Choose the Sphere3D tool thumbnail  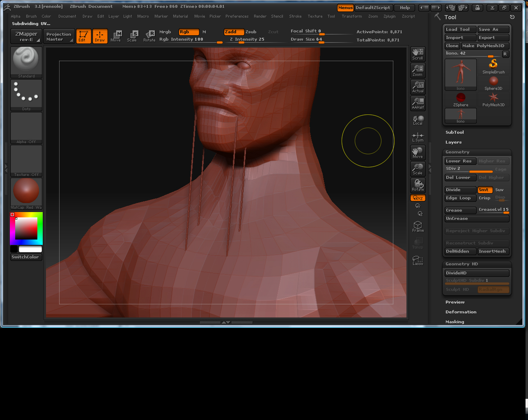[x=493, y=82]
